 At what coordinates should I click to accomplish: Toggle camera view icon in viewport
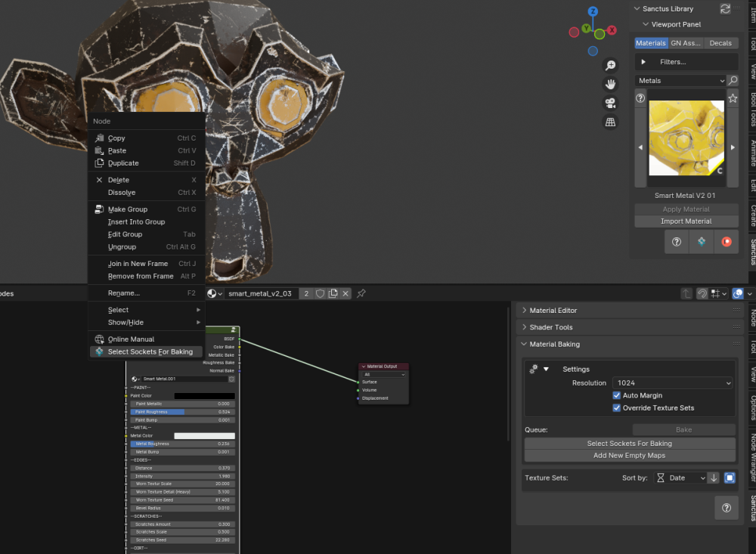tap(610, 103)
